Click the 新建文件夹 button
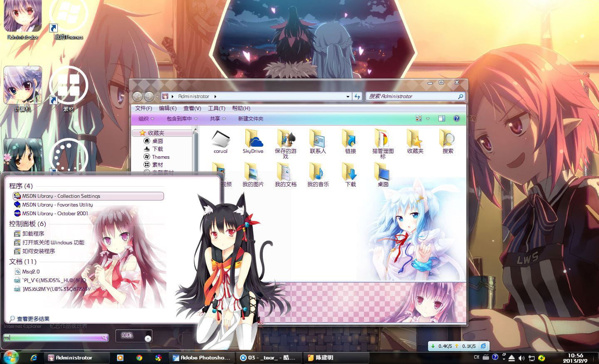The width and height of the screenshot is (599, 364). pyautogui.click(x=250, y=118)
